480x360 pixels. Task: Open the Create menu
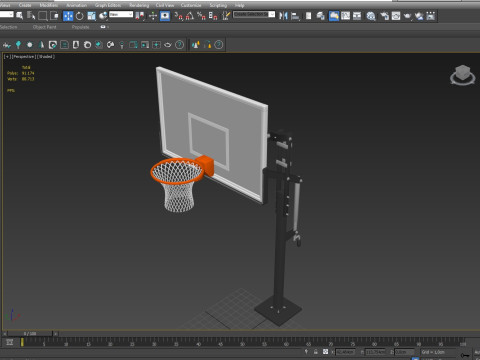coord(25,5)
